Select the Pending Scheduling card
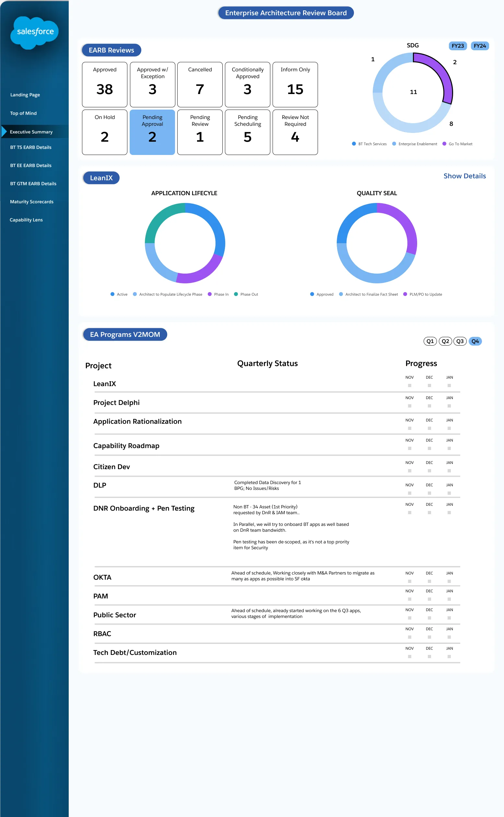Viewport: 504px width, 817px height. 248,132
